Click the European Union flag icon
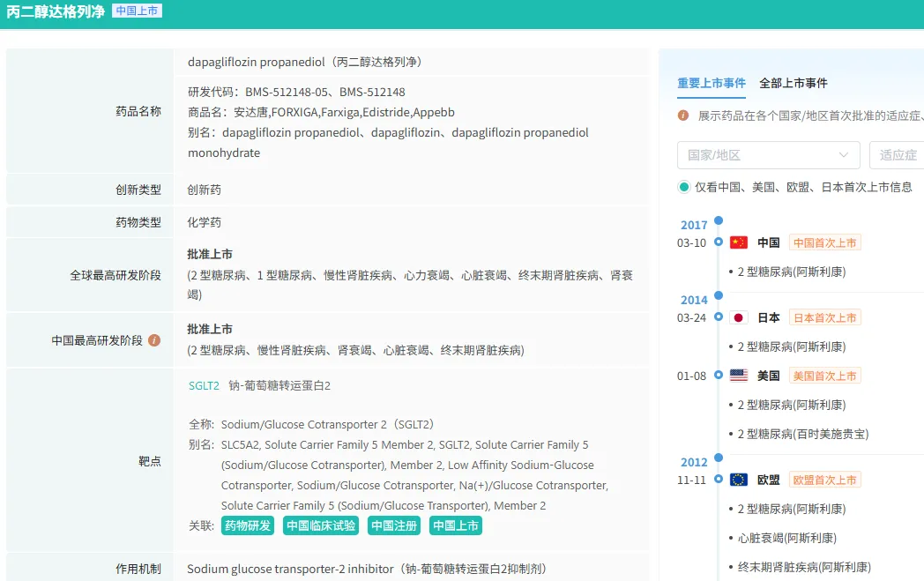Image resolution: width=924 pixels, height=581 pixels. 739,480
